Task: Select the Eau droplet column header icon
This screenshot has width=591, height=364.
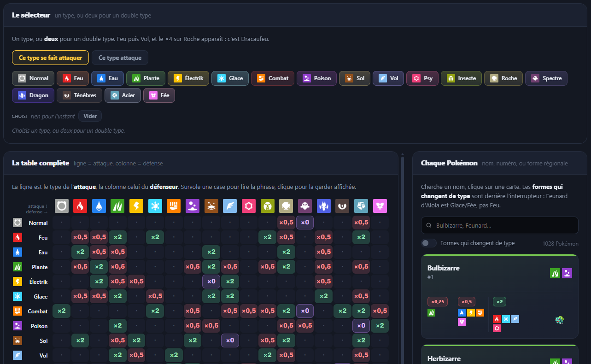Action: pyautogui.click(x=99, y=206)
